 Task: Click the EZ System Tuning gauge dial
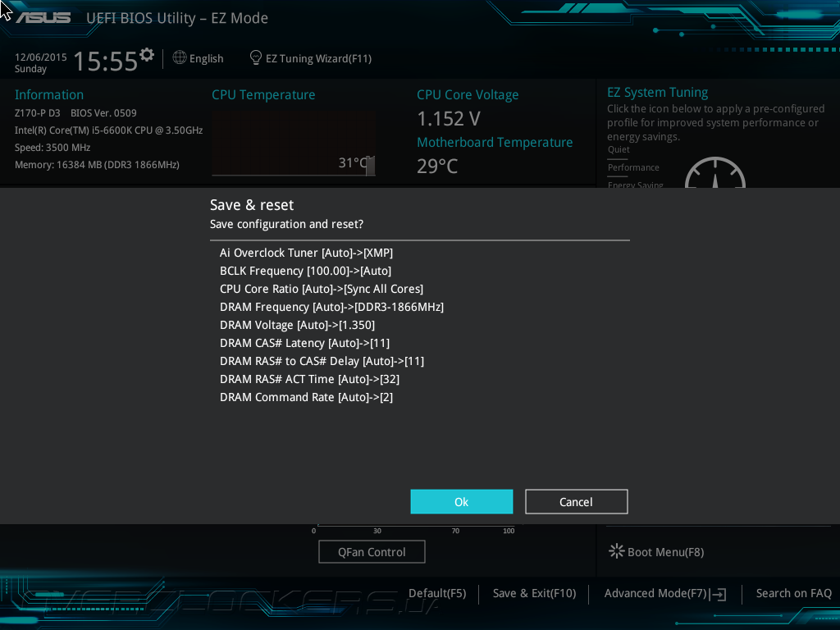tap(715, 172)
